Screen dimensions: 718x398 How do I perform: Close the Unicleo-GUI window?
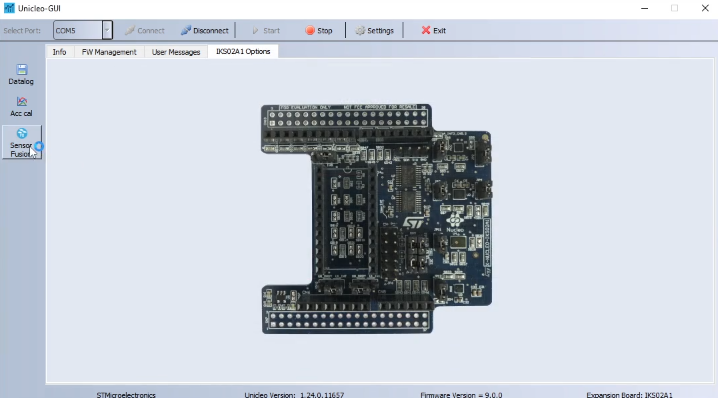pyautogui.click(x=705, y=8)
